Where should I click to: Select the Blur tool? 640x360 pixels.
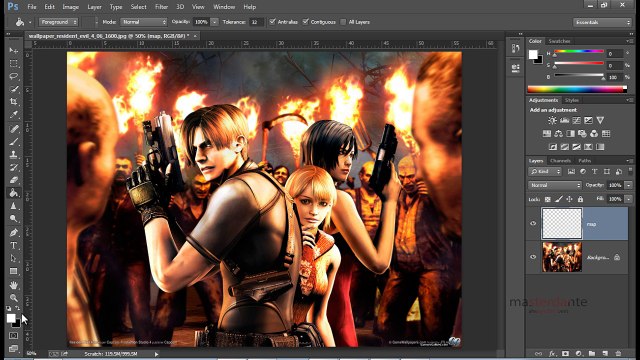coord(13,206)
